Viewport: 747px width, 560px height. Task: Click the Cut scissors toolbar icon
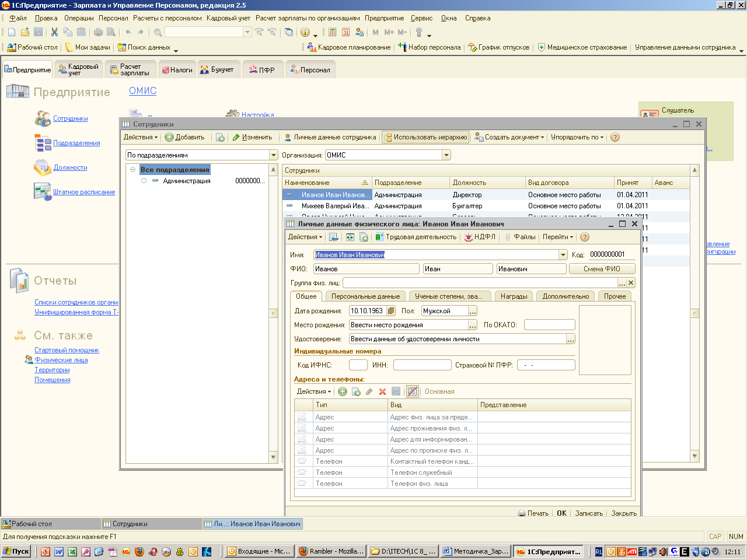click(54, 32)
